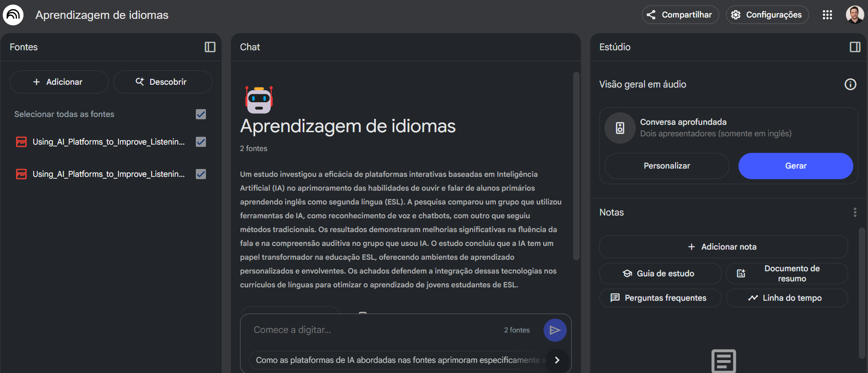Send the chat message
Viewport: 868px width, 373px height.
555,330
